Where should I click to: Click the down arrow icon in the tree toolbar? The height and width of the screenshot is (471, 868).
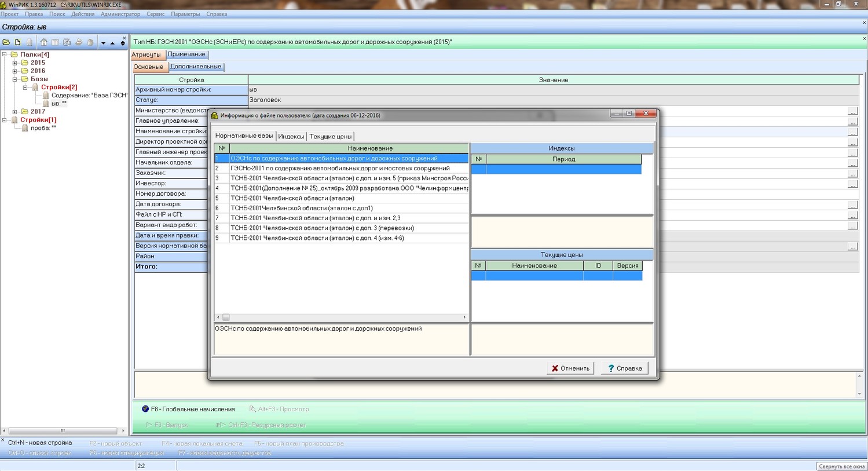click(x=103, y=43)
